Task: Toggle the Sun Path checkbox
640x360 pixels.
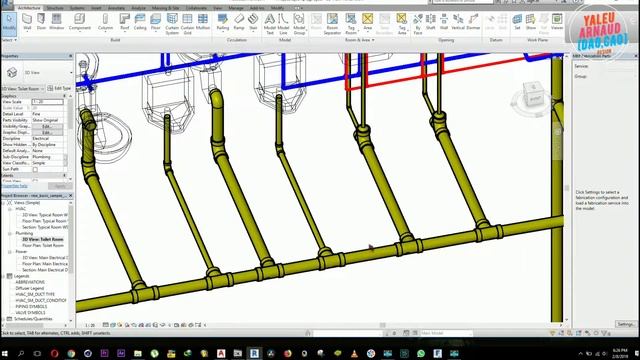Action: pyautogui.click(x=35, y=169)
